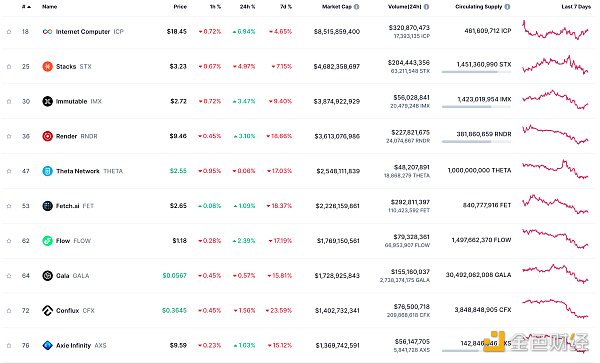Sort table by the Price column header
The height and width of the screenshot is (363, 600).
tap(180, 7)
